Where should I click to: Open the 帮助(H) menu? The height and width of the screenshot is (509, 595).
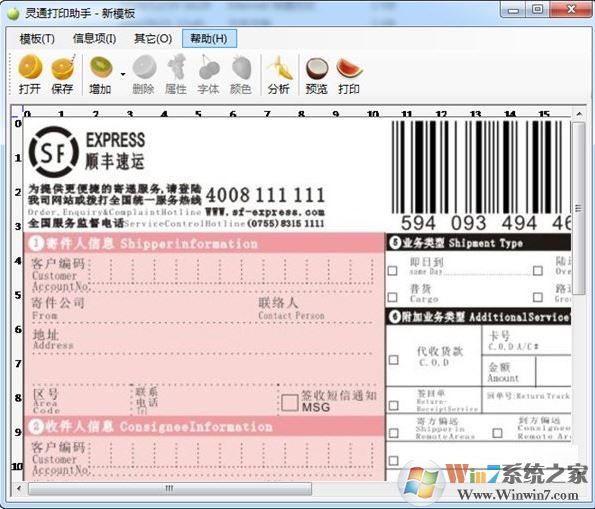209,39
